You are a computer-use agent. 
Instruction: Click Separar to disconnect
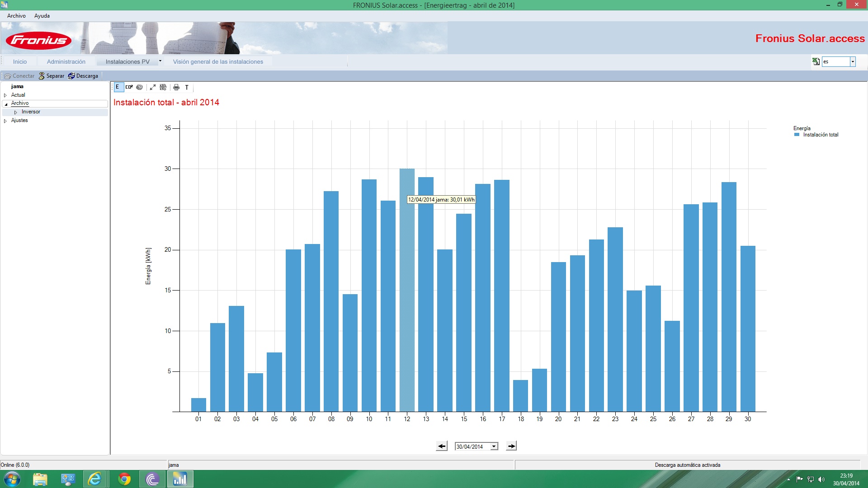(51, 76)
